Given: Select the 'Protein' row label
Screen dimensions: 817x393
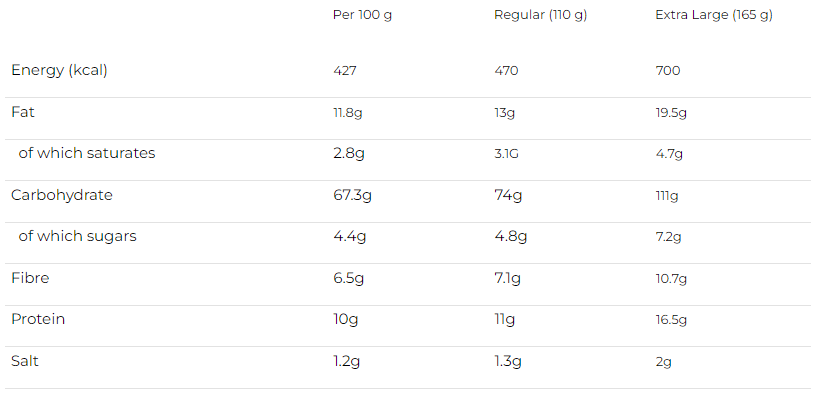Looking at the screenshot, I should pyautogui.click(x=38, y=319).
